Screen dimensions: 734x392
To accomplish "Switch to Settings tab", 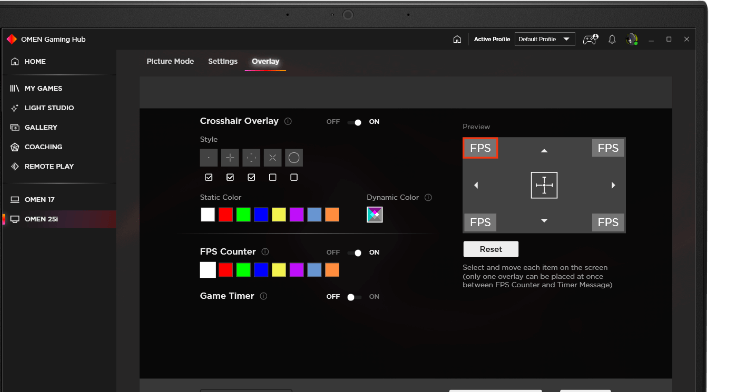I will coord(223,61).
